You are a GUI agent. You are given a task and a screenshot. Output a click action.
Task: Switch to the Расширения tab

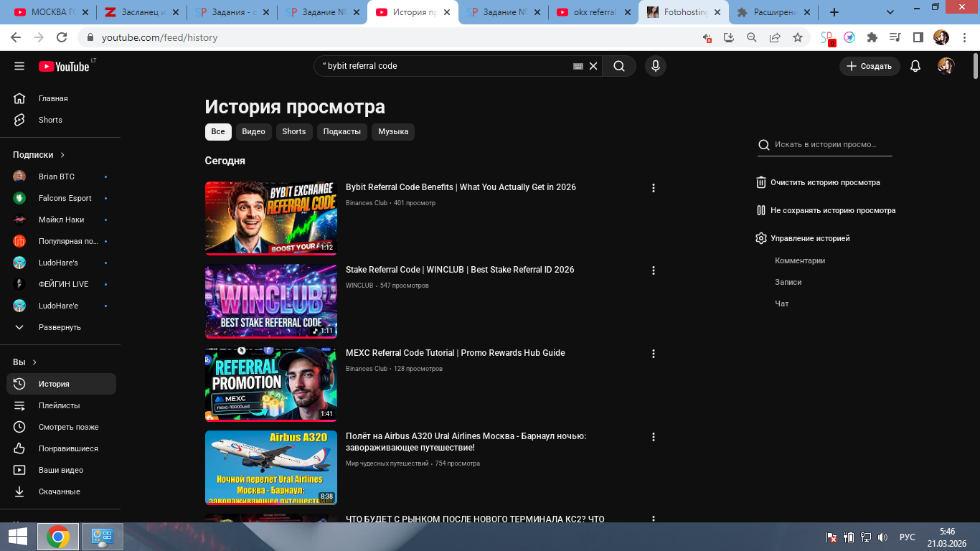tap(773, 12)
